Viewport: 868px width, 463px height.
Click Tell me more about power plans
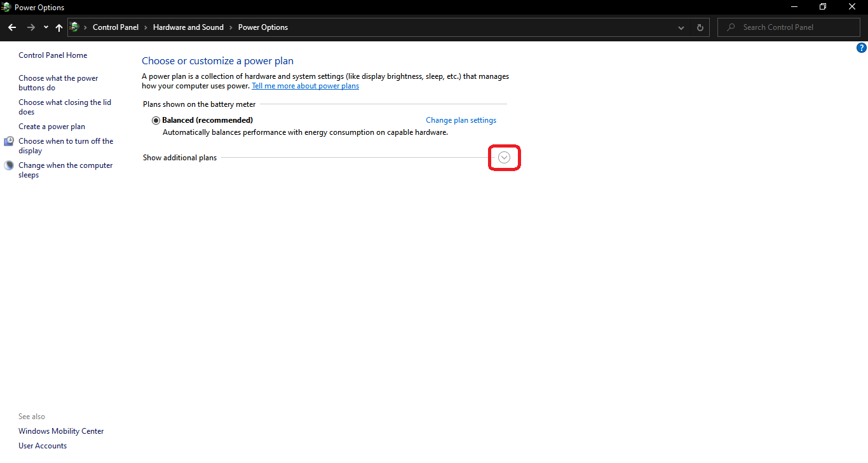(305, 85)
